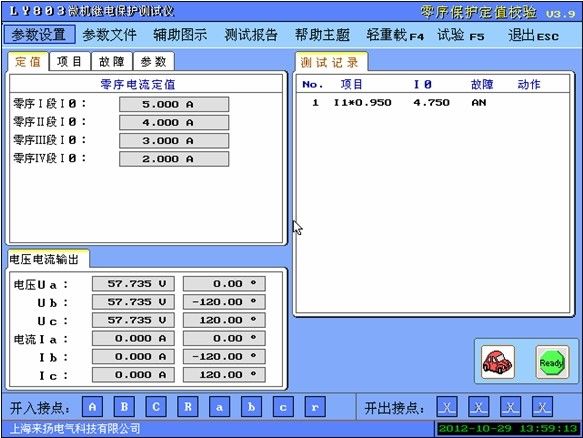Viewport: 583px width, 438px height.
Task: Click the Uc phase angle 120.00 field
Action: click(x=224, y=320)
